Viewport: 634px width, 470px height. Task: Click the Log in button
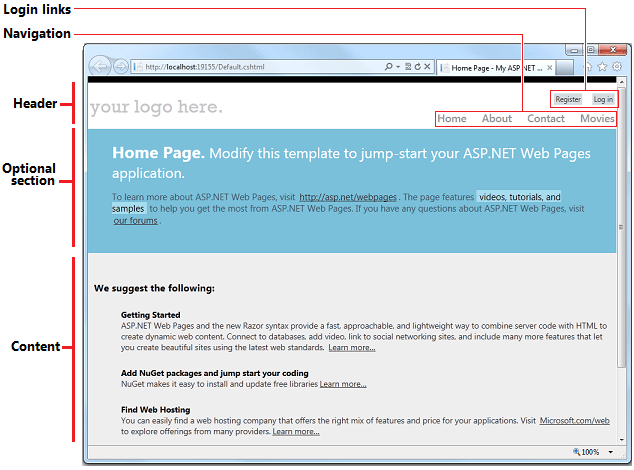[603, 99]
